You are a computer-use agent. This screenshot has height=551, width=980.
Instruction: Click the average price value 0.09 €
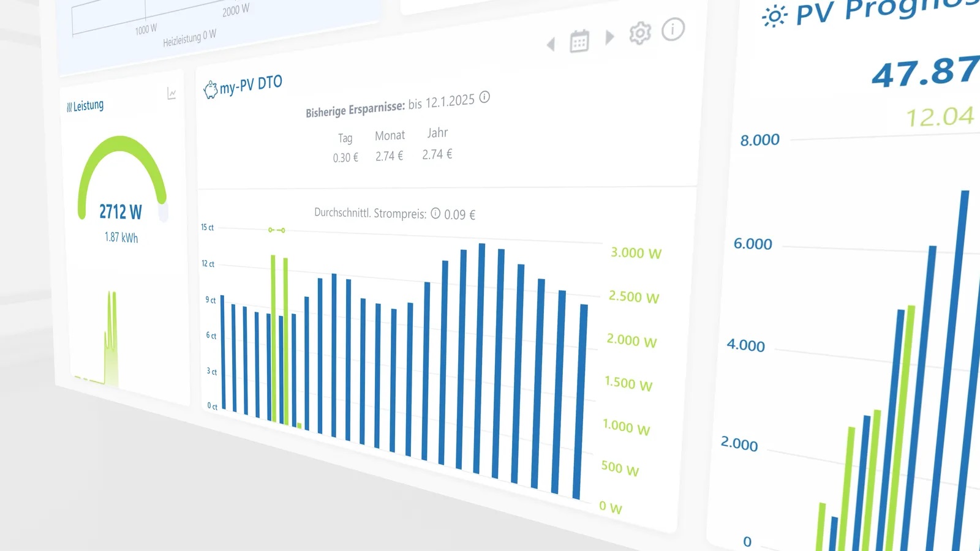coord(459,215)
